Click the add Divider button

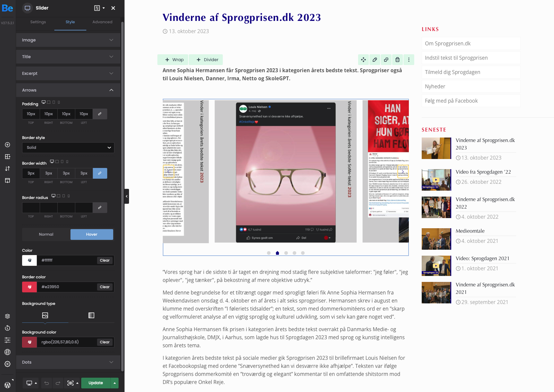pos(206,60)
